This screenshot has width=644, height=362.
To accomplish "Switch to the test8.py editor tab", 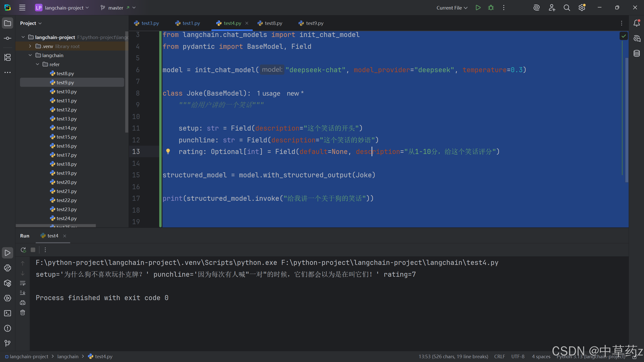I will point(273,23).
